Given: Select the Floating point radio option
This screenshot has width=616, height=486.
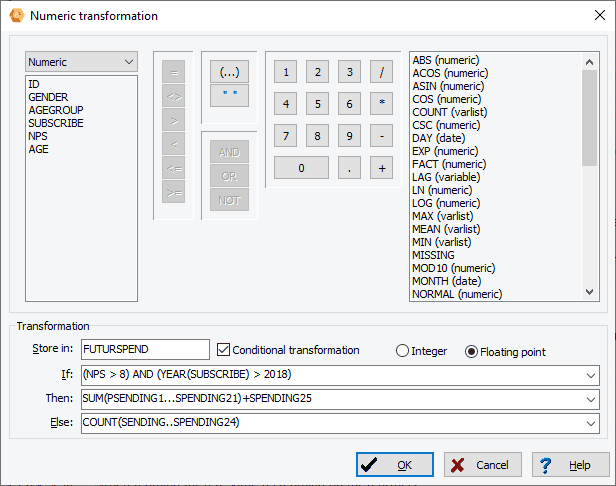Looking at the screenshot, I should [x=472, y=351].
